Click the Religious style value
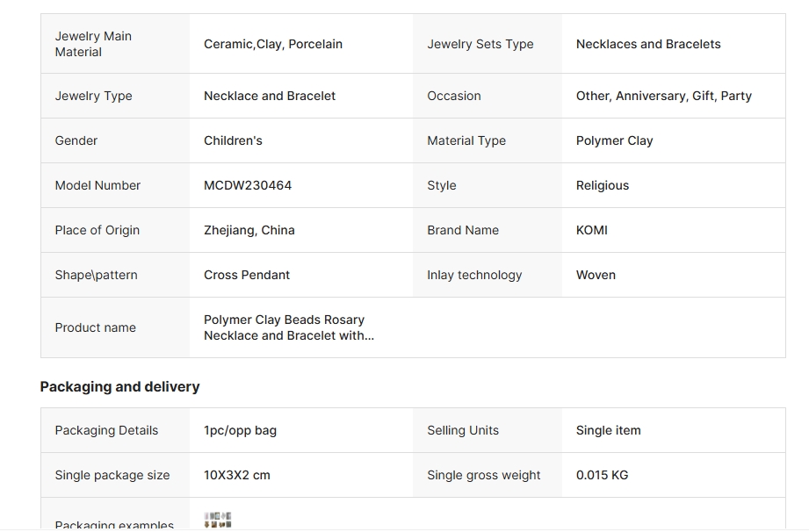 (603, 185)
